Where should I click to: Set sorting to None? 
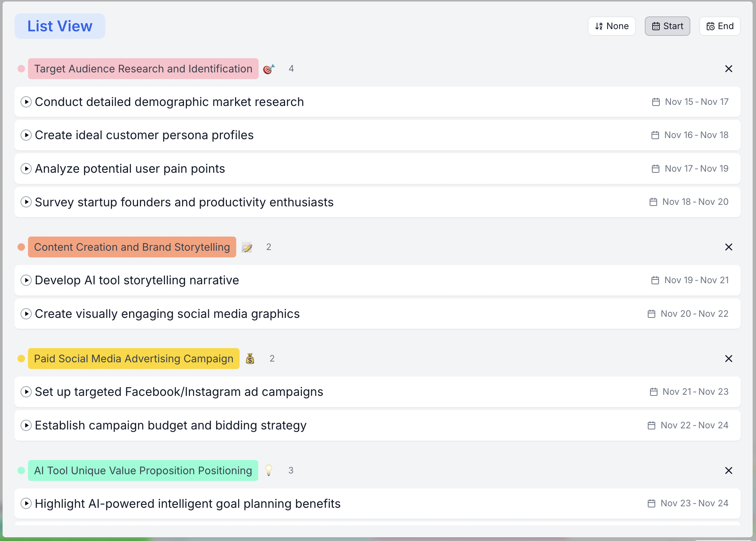point(612,26)
